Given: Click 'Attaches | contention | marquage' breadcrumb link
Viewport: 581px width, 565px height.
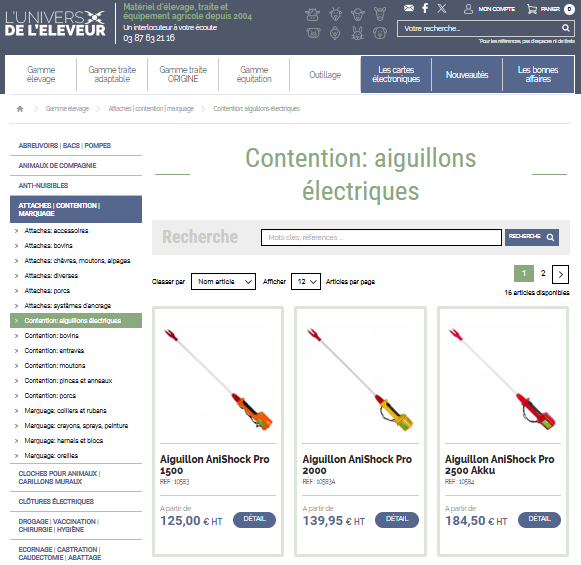Looking at the screenshot, I should point(151,109).
